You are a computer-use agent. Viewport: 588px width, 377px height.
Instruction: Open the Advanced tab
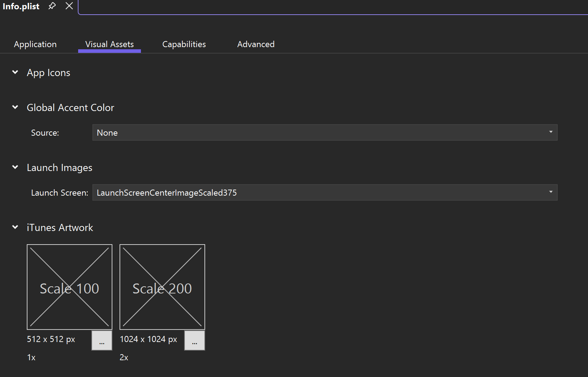(x=255, y=44)
